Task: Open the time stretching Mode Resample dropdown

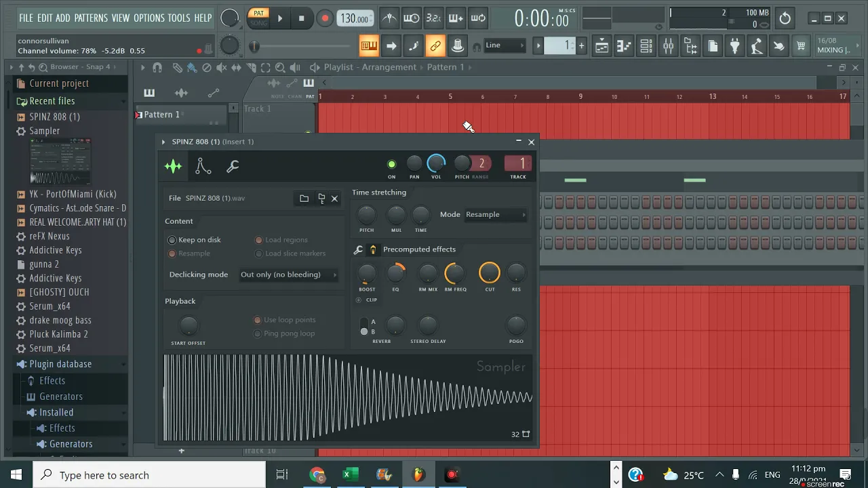Action: (x=496, y=214)
